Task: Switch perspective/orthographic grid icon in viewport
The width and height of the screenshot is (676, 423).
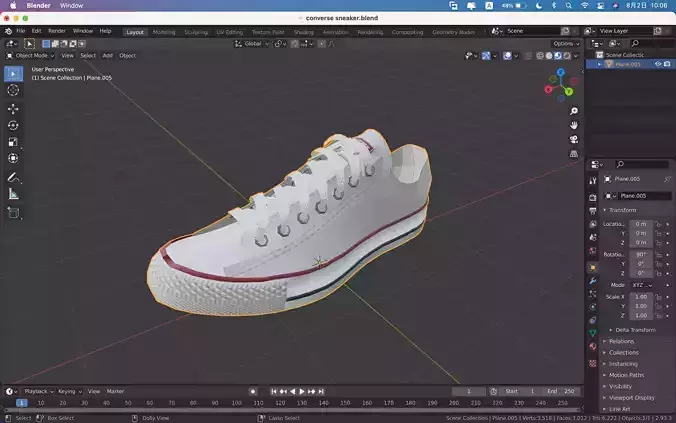Action: (574, 154)
